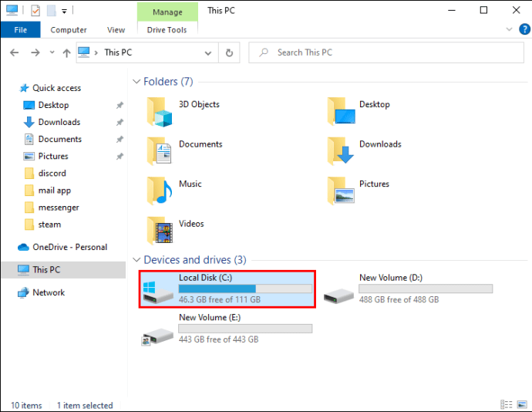Open the Music folder icon
Screen dimensions: 532x412
click(160, 191)
